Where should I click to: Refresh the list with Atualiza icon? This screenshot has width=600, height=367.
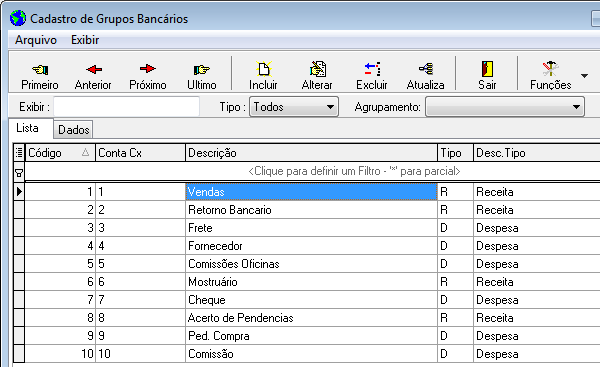[x=426, y=69]
